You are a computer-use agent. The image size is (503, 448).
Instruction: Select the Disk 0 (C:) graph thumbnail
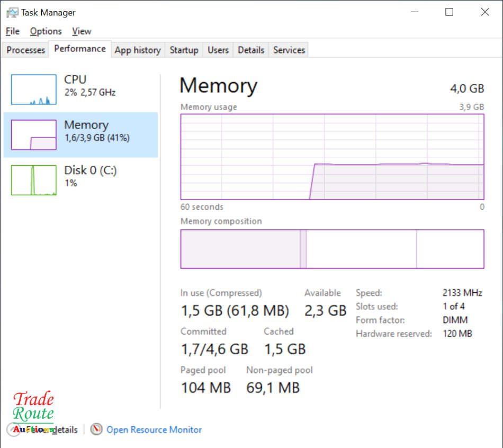[x=33, y=180]
